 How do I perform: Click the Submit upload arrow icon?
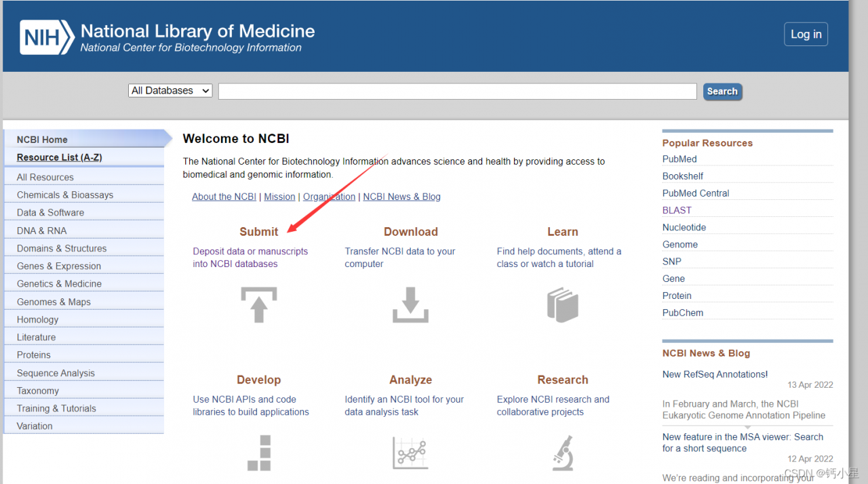(x=259, y=304)
